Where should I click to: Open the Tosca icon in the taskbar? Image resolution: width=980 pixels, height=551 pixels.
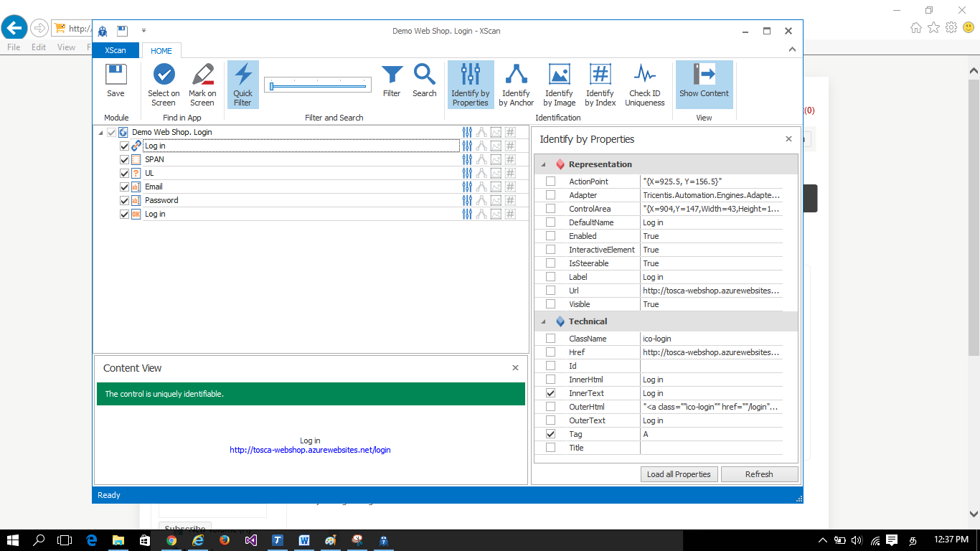(x=277, y=542)
